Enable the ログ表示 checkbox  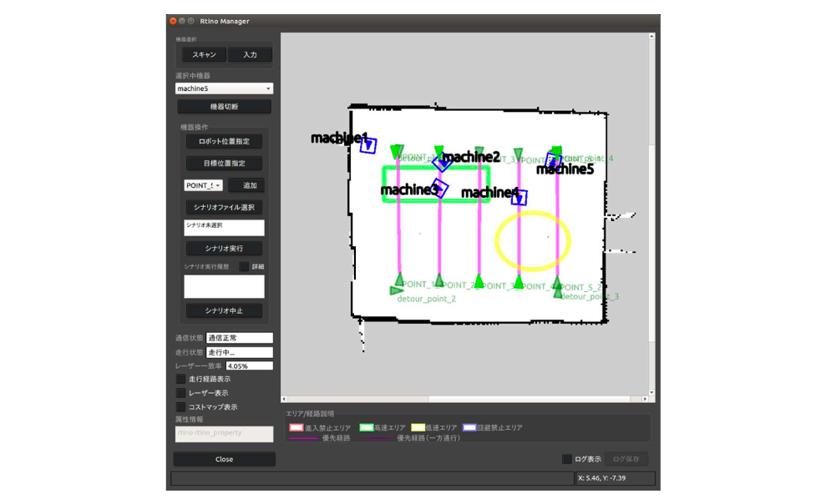tap(566, 459)
